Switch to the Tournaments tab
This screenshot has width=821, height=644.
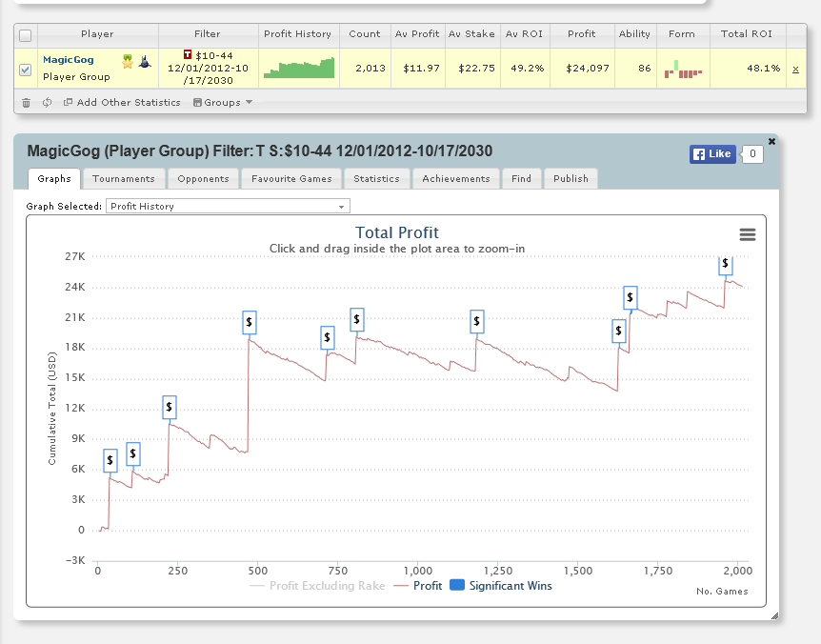pyautogui.click(x=124, y=178)
